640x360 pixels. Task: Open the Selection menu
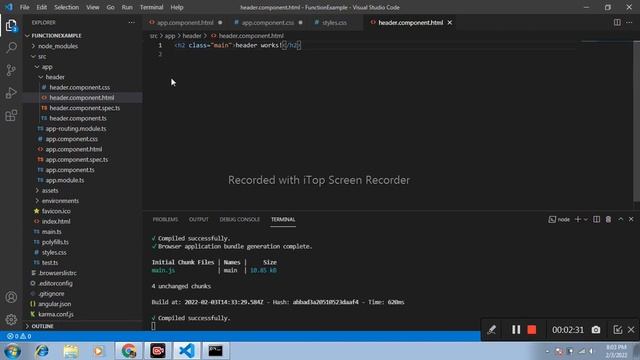pyautogui.click(x=67, y=7)
